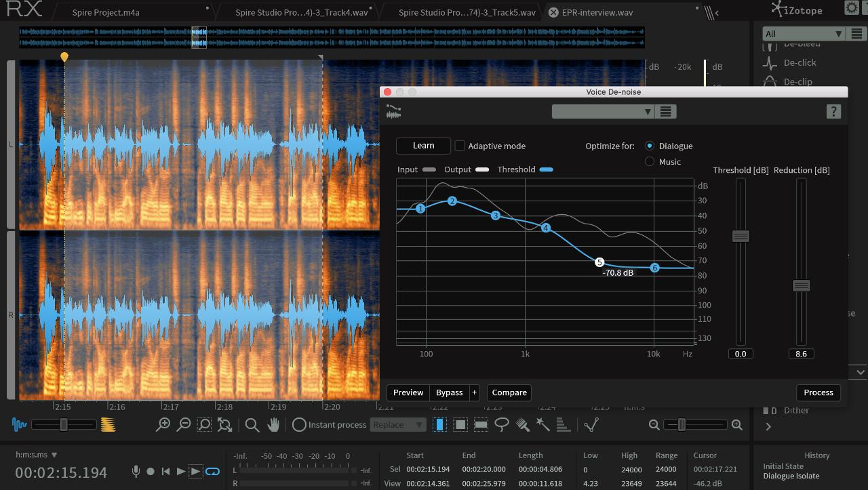This screenshot has height=490, width=868.
Task: Activate the grab hand tool
Action: 273,425
